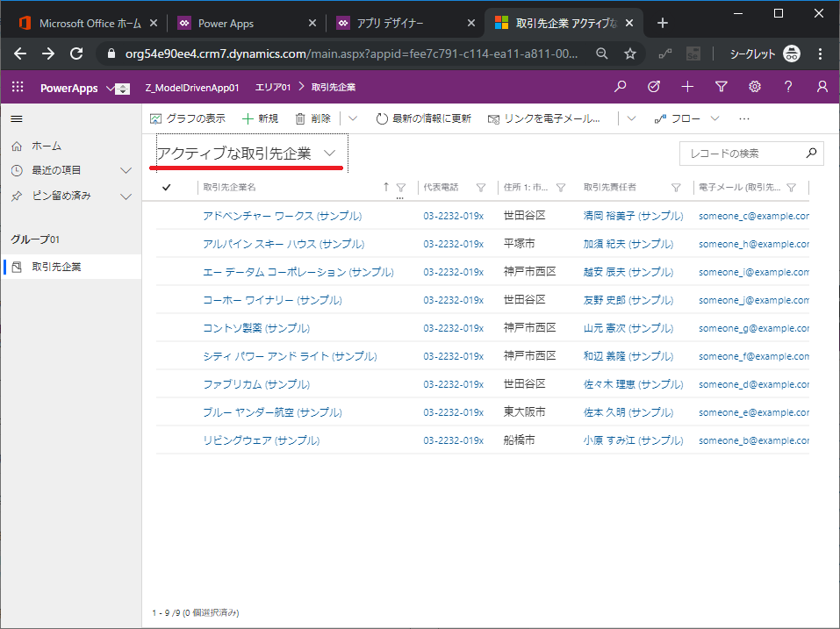Click the plus quick create icon

687,87
